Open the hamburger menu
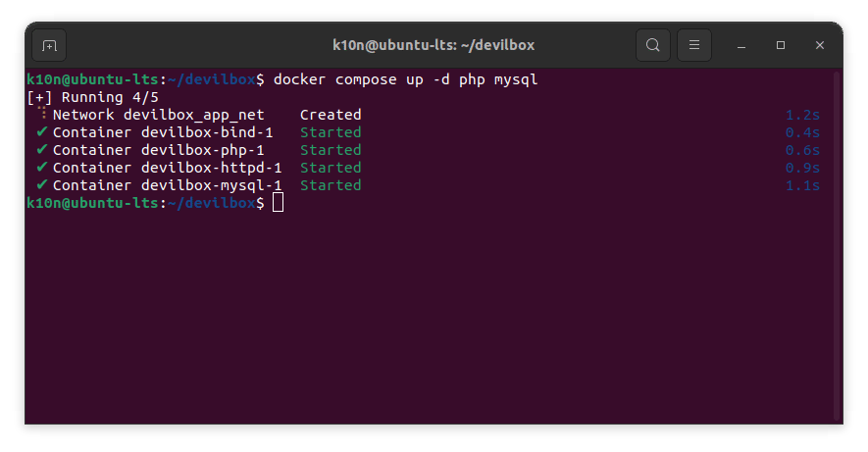The width and height of the screenshot is (868, 452). (693, 45)
